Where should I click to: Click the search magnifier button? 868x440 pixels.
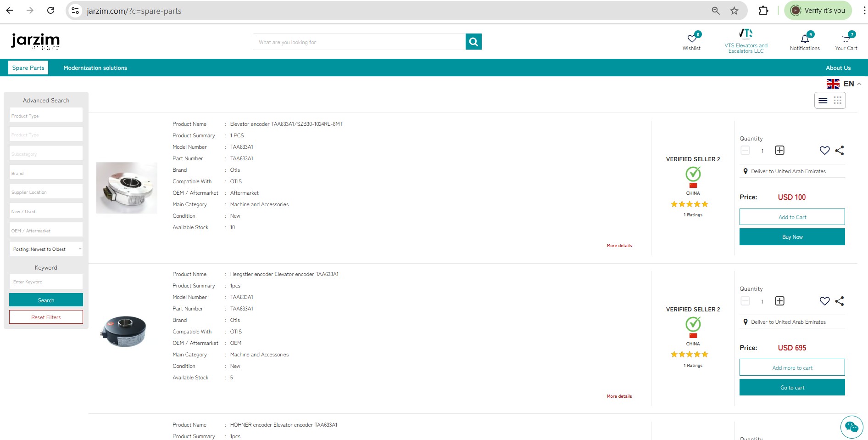tap(473, 42)
